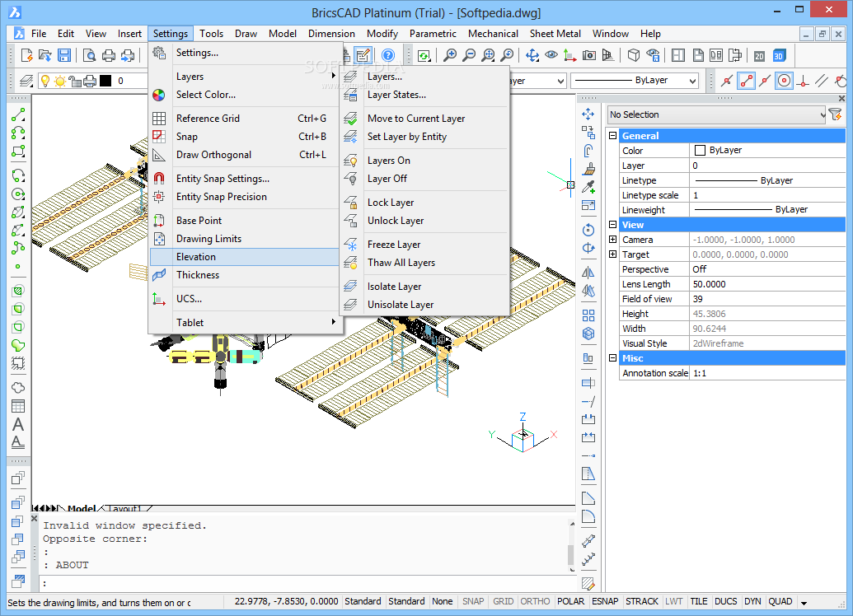
Task: Select the Text A tool
Action: [x=18, y=424]
